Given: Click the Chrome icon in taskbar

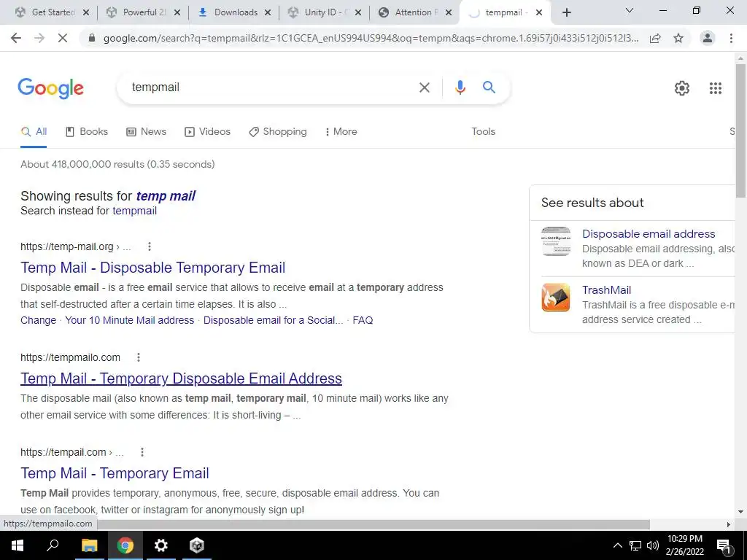Looking at the screenshot, I should (x=125, y=545).
